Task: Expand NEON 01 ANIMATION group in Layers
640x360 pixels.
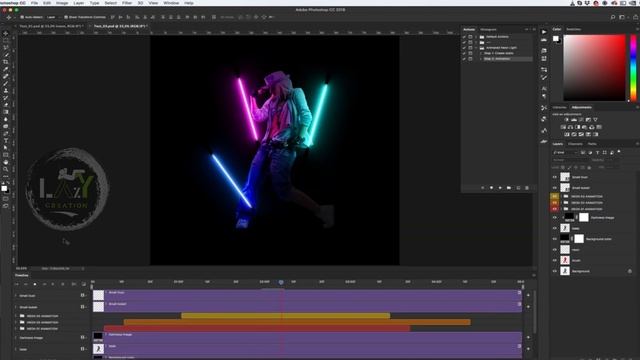Action: click(561, 209)
